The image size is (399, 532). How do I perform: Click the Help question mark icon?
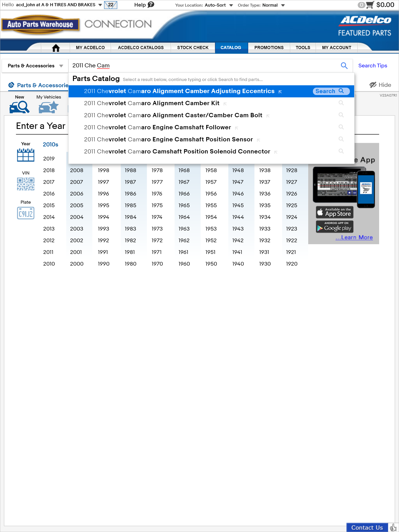coord(151,4)
